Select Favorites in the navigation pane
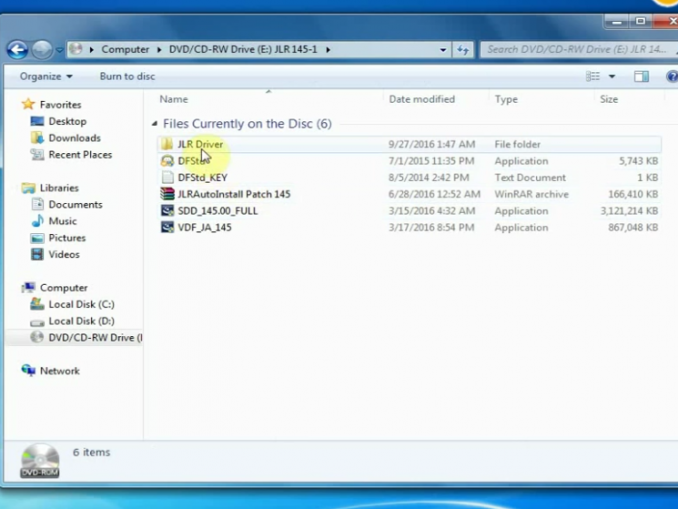The width and height of the screenshot is (678, 509). (x=61, y=105)
